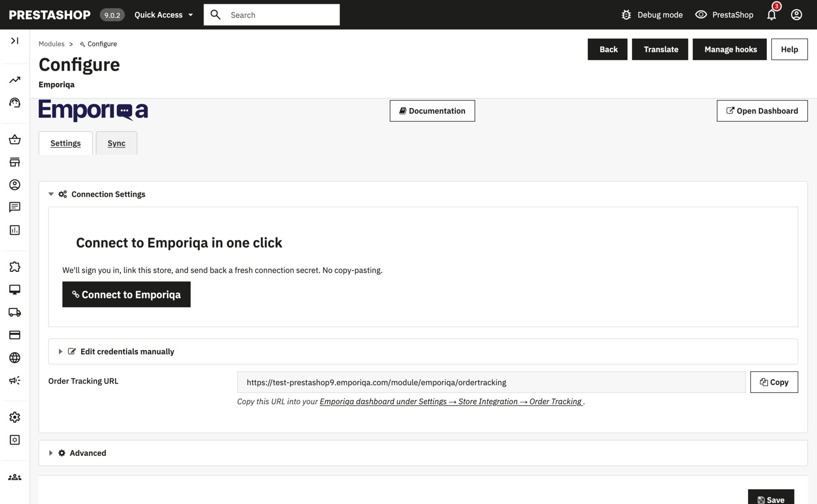Click the Back button
Screen dimensions: 817x504
click(x=608, y=49)
